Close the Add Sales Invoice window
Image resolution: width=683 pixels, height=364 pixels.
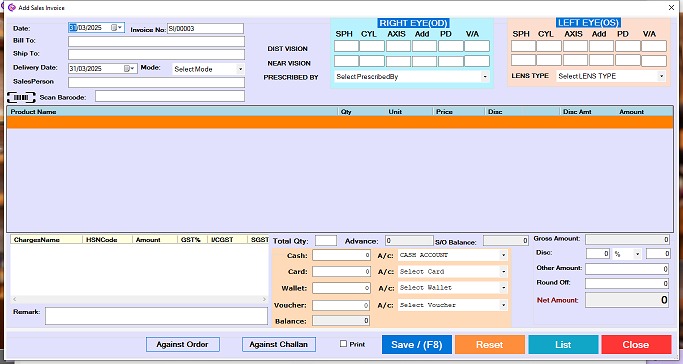671,7
